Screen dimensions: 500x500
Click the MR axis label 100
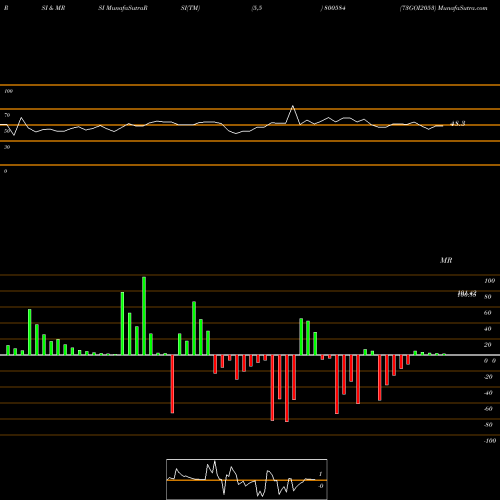(x=489, y=281)
